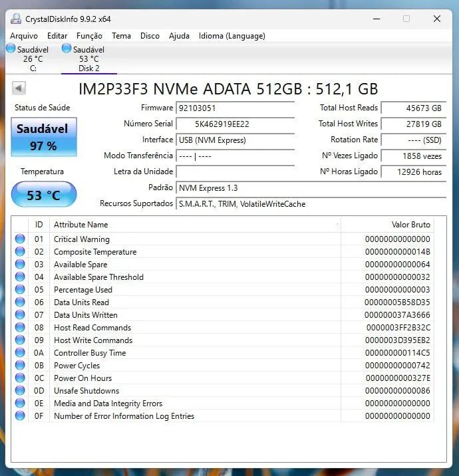
Task: Click the ID column header
Action: [39, 225]
